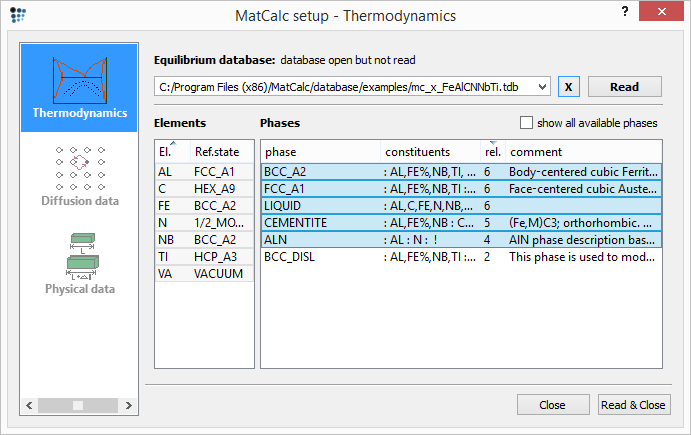Click right arrow of sidebar horizontal scrollbar
The height and width of the screenshot is (435, 691).
129,405
